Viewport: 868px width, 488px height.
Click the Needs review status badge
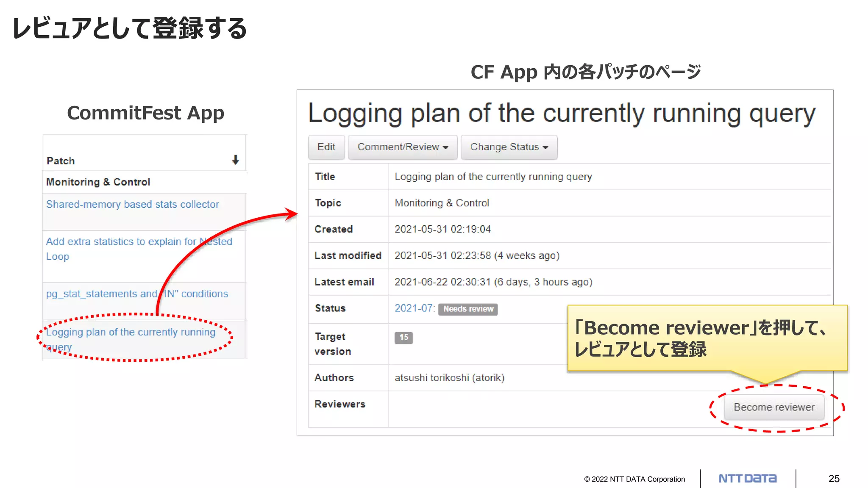[468, 309]
